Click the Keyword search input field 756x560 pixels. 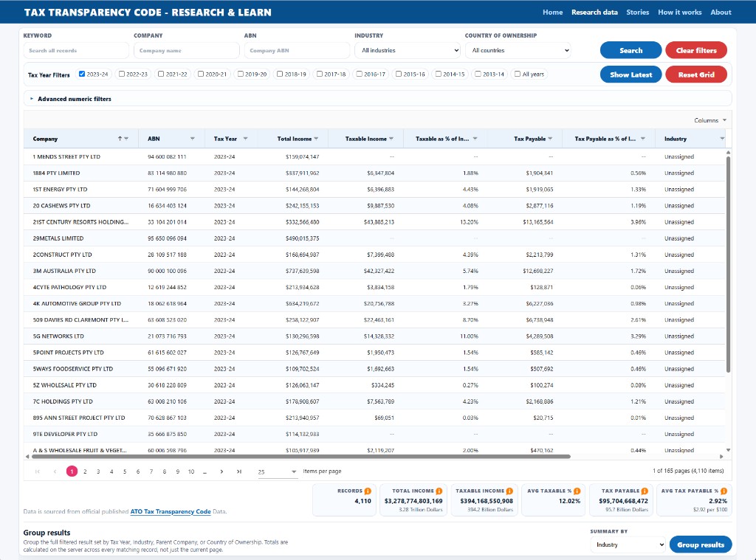(76, 50)
